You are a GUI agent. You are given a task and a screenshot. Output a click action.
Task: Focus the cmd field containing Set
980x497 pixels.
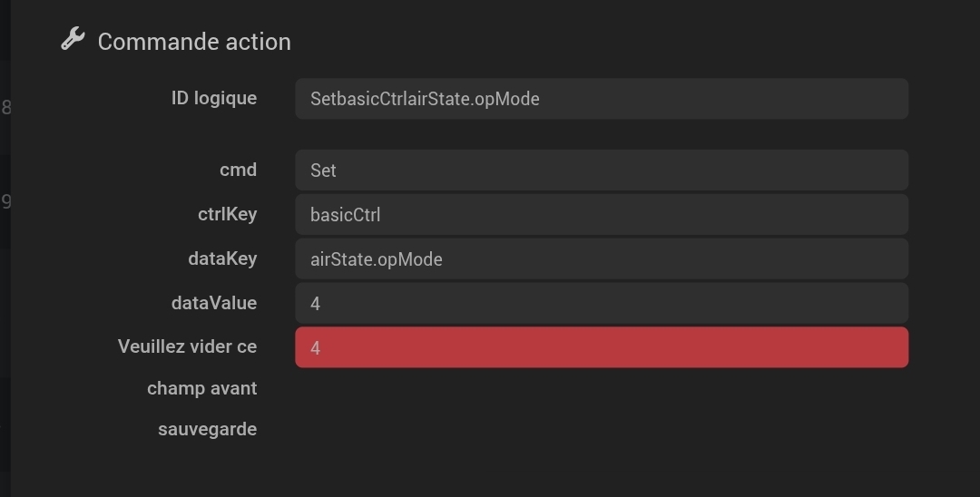point(602,170)
